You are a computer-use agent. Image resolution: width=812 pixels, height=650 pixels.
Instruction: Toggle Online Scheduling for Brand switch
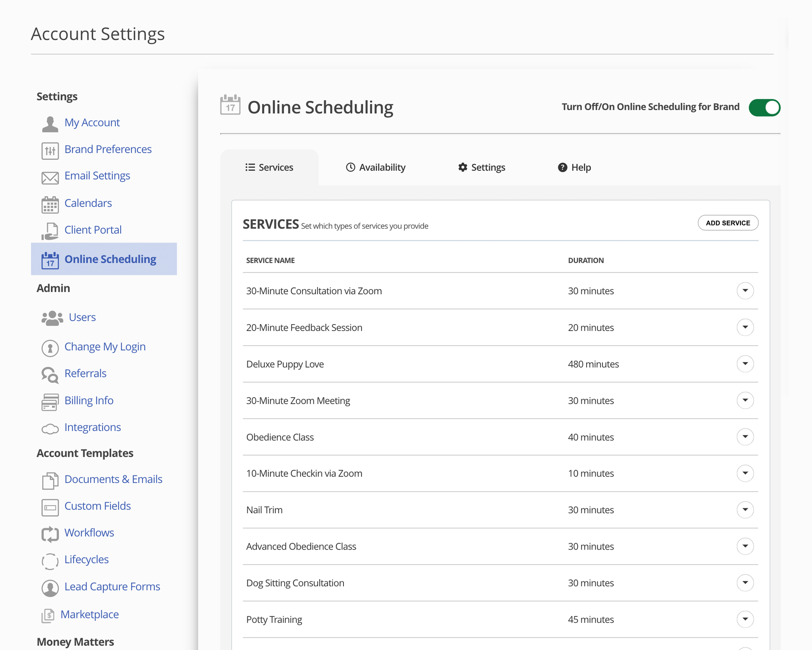pos(764,108)
